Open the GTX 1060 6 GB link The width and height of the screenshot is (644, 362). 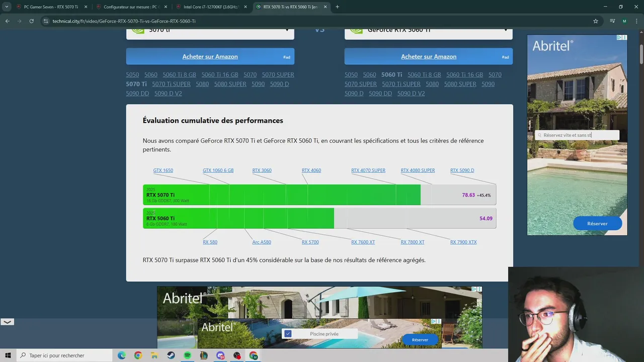tap(218, 170)
